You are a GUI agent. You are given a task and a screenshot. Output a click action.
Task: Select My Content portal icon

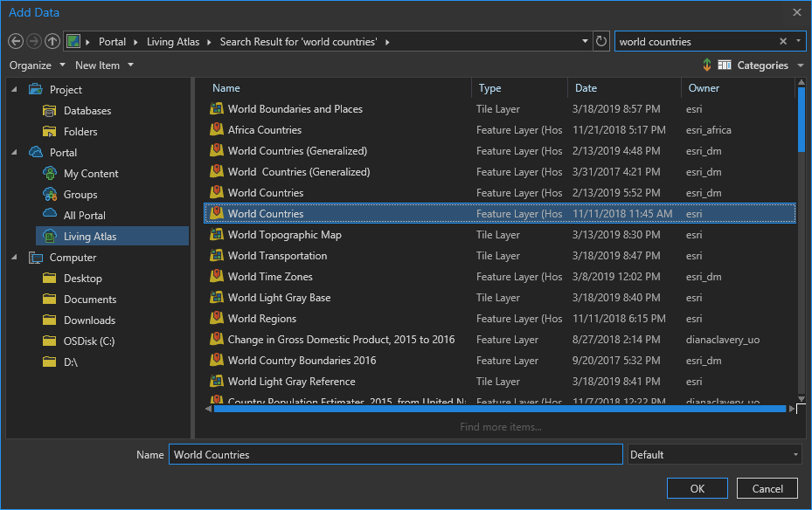pos(51,174)
